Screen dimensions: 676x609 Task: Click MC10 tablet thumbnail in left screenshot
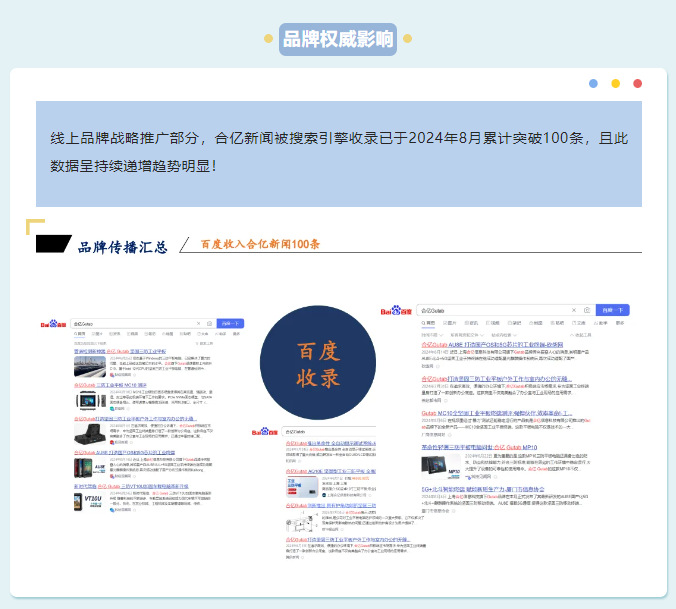tap(91, 401)
